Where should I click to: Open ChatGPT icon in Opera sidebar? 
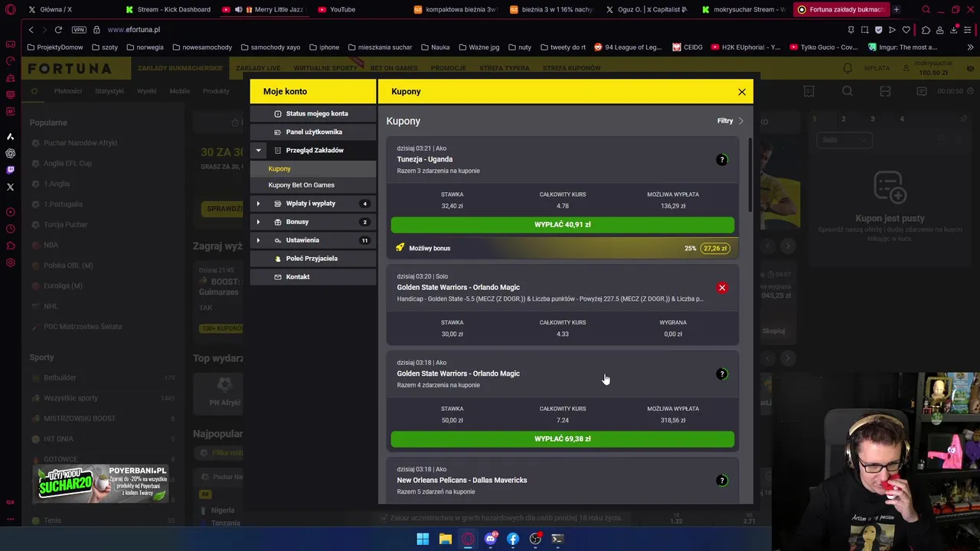(10, 153)
